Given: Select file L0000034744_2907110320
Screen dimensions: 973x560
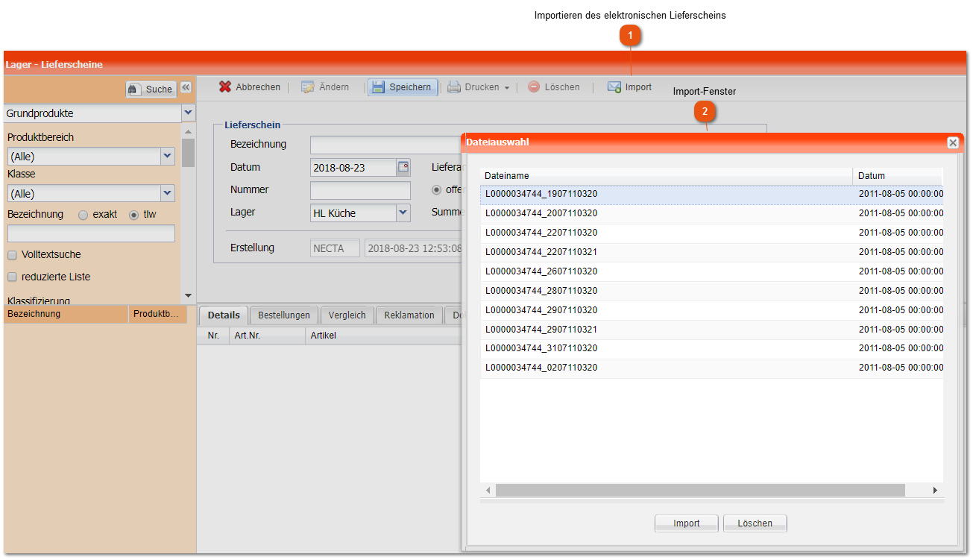Looking at the screenshot, I should click(x=711, y=311).
